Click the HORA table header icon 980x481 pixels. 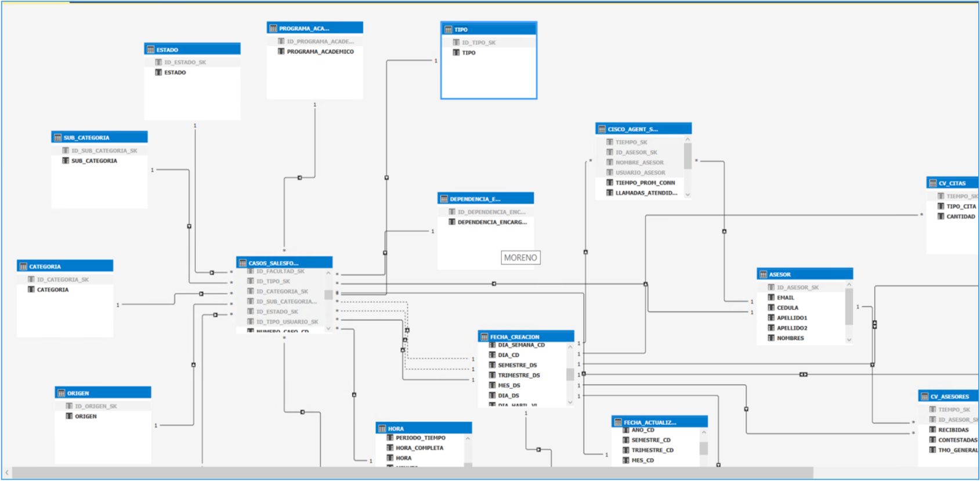pos(382,429)
